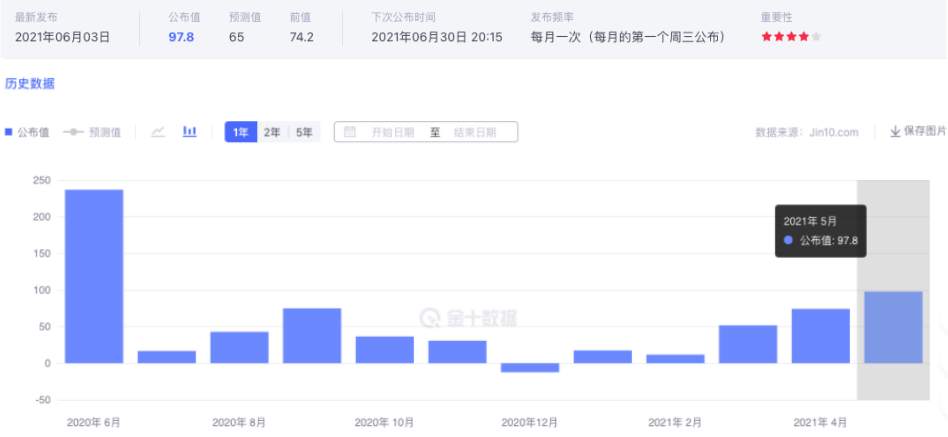Click the 2021年 4月 x-axis label
Screen dimensions: 948x437
tap(820, 422)
